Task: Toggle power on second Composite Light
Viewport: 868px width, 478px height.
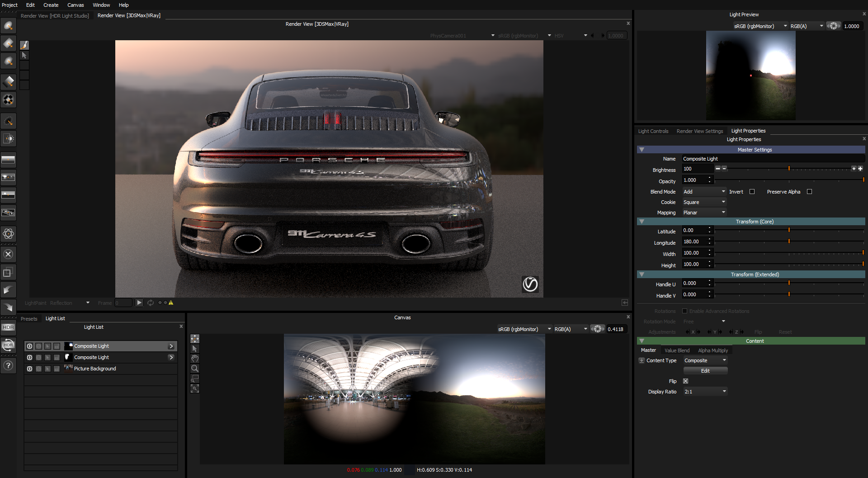Action: coord(29,357)
